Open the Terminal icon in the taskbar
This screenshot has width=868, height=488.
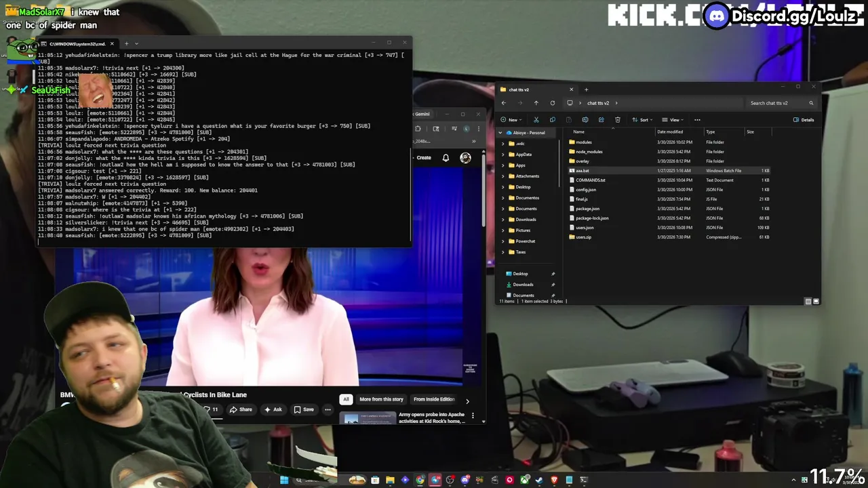[x=584, y=480]
